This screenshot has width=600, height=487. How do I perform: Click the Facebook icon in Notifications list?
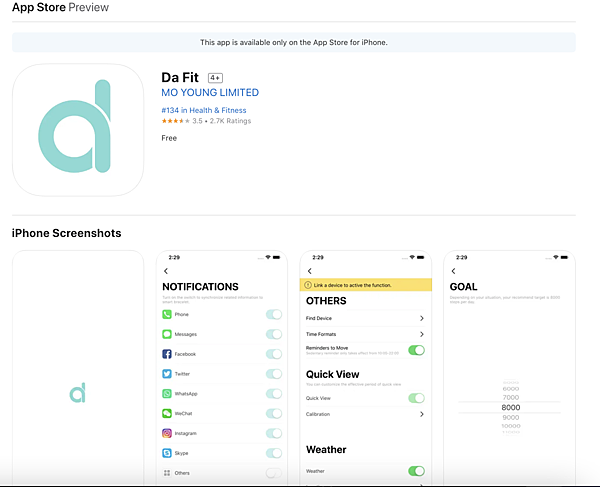pos(167,354)
